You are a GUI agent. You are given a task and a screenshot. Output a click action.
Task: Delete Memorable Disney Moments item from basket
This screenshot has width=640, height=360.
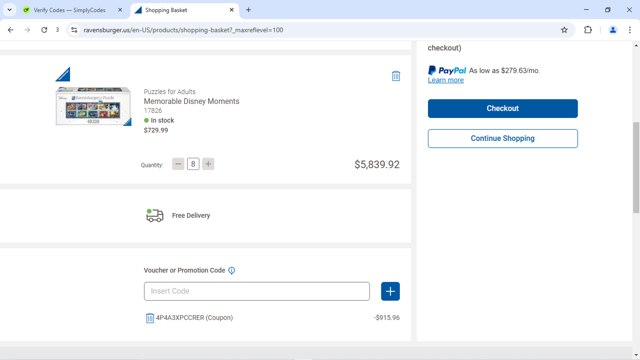(x=396, y=76)
